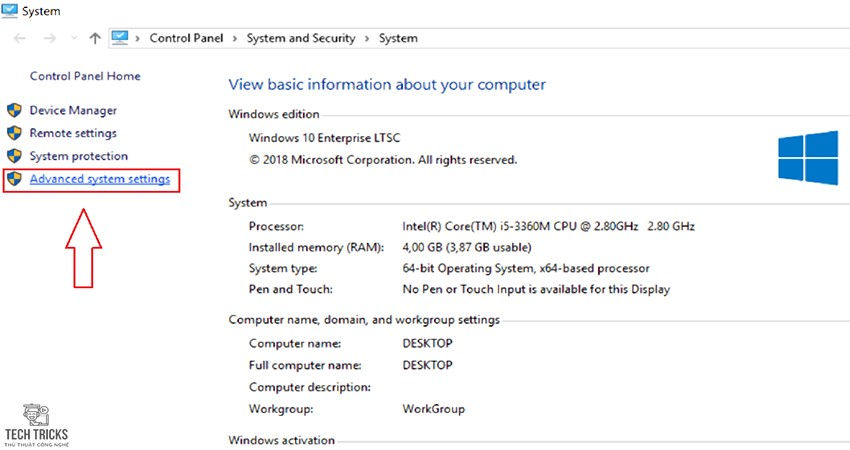Click the shield icon beside Advanced system settings
This screenshot has width=850, height=450.
pos(14,179)
